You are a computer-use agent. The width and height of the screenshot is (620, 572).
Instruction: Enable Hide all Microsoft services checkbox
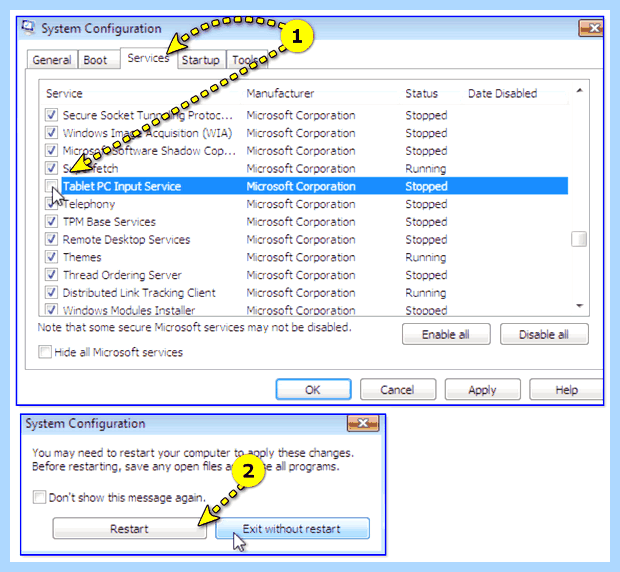tap(45, 352)
